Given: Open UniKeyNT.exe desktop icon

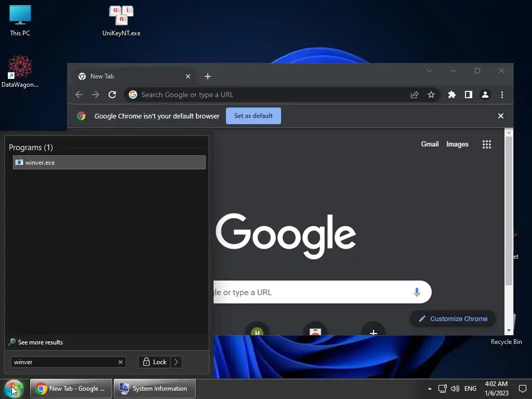Looking at the screenshot, I should click(x=121, y=20).
